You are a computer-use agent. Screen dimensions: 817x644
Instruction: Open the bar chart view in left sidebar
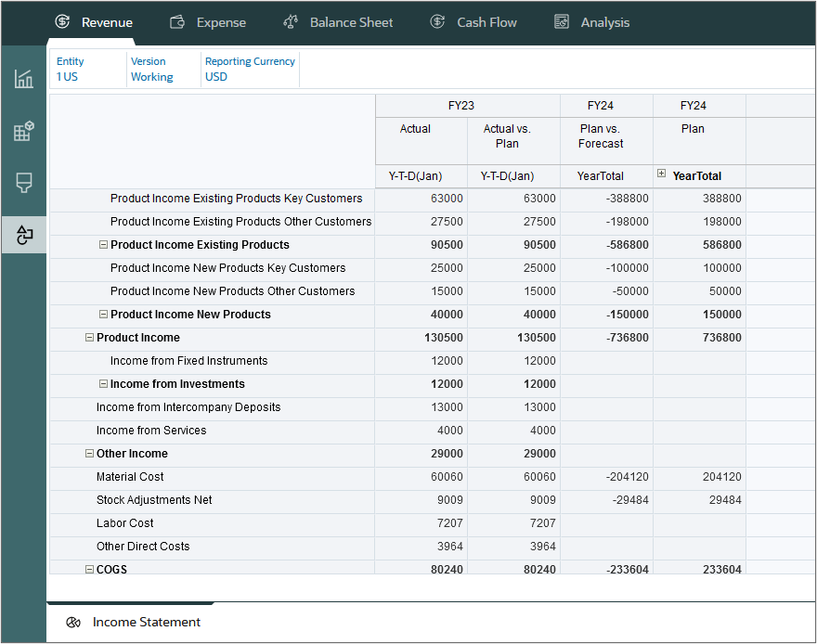click(23, 79)
